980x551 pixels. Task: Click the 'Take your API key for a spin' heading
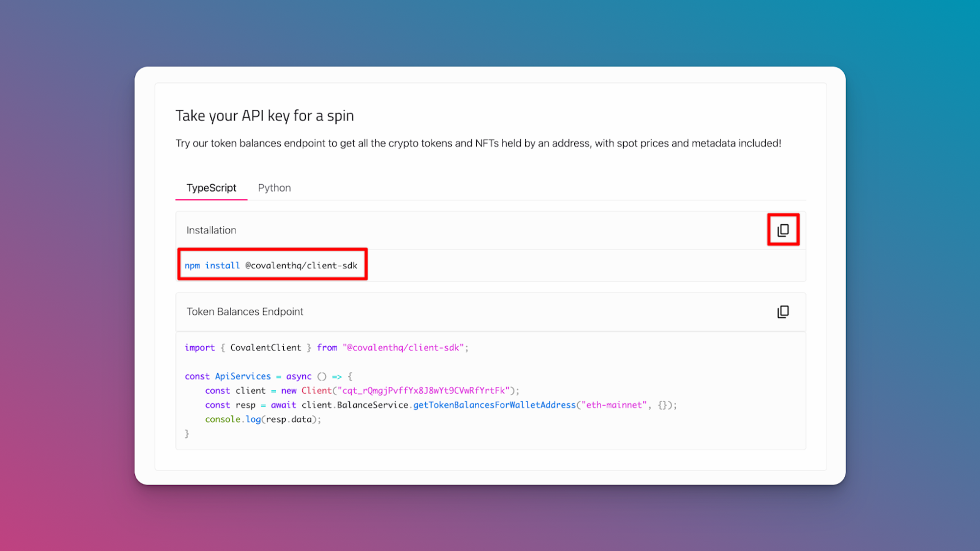pyautogui.click(x=265, y=116)
